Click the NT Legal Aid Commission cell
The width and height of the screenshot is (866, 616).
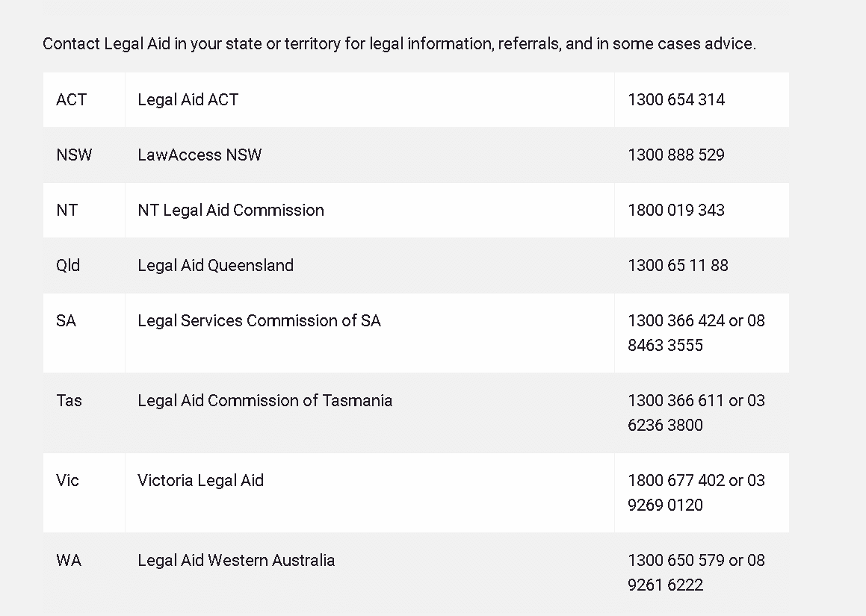[x=230, y=211]
